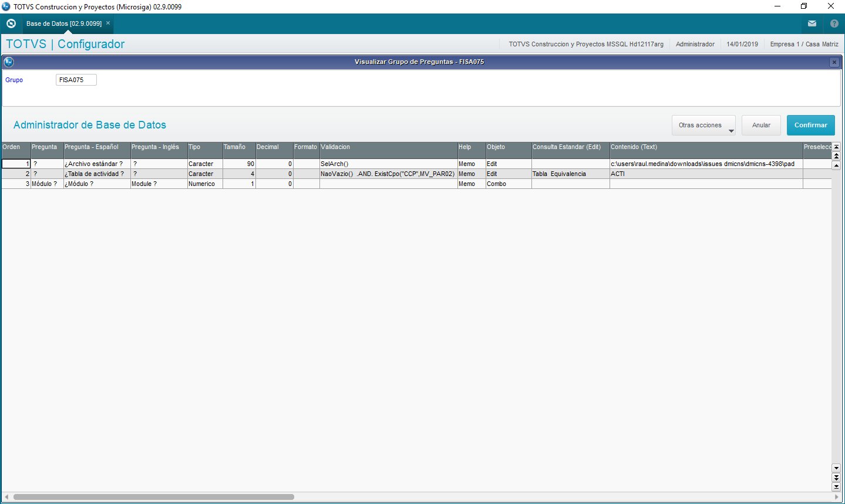
Task: Select the '¿Tabla de actividad ?' cell
Action: point(97,174)
